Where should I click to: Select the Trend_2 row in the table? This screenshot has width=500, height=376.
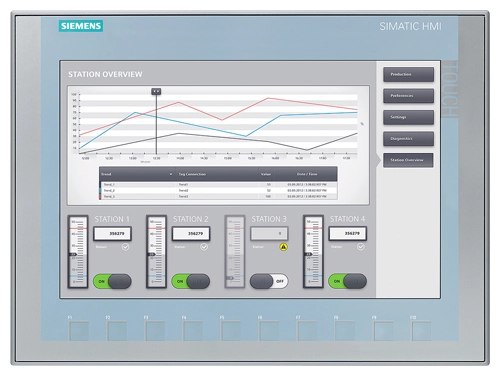tap(218, 191)
